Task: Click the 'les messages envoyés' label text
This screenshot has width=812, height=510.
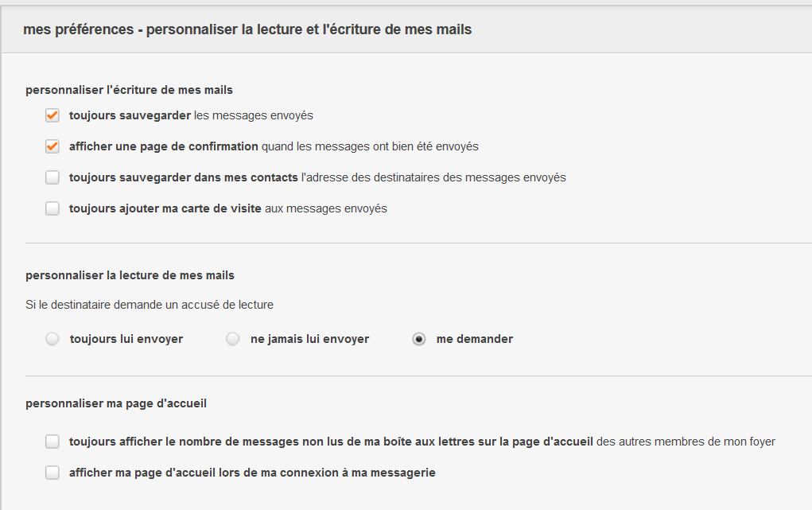Action: pos(254,115)
